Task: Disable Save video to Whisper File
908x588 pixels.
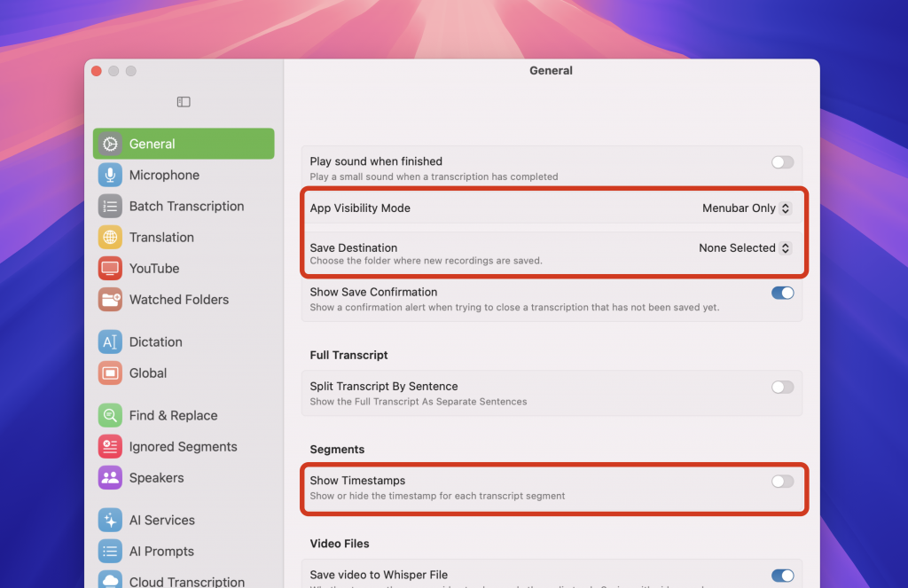Action: [x=782, y=576]
